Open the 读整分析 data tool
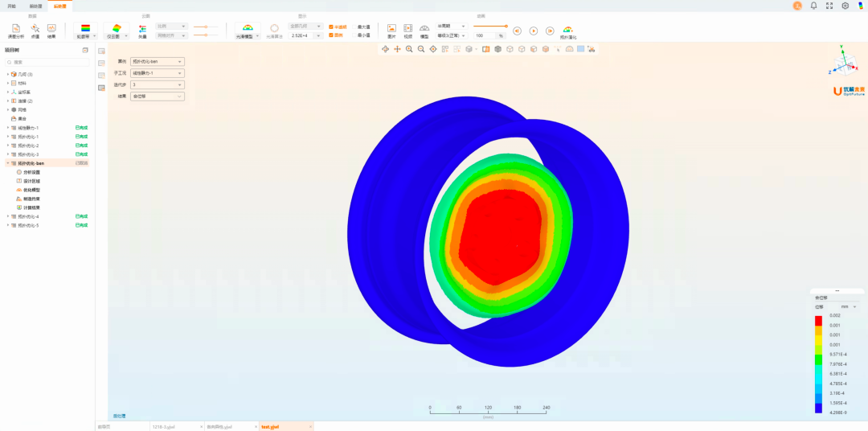This screenshot has width=868, height=431. (x=16, y=30)
